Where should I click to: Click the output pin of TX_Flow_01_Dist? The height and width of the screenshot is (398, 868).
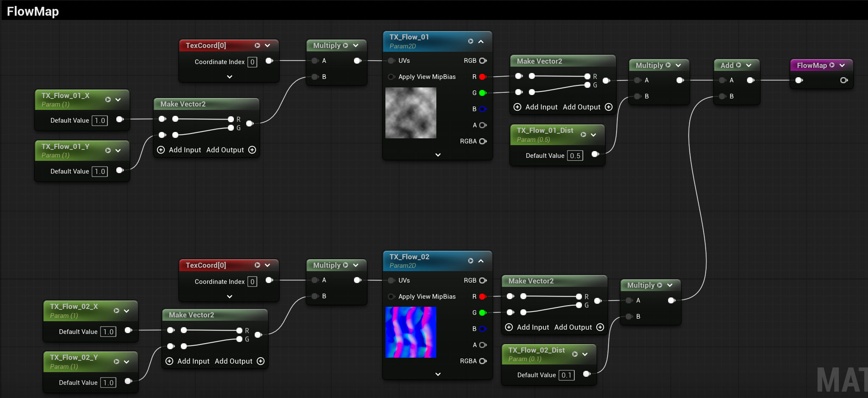[595, 154]
